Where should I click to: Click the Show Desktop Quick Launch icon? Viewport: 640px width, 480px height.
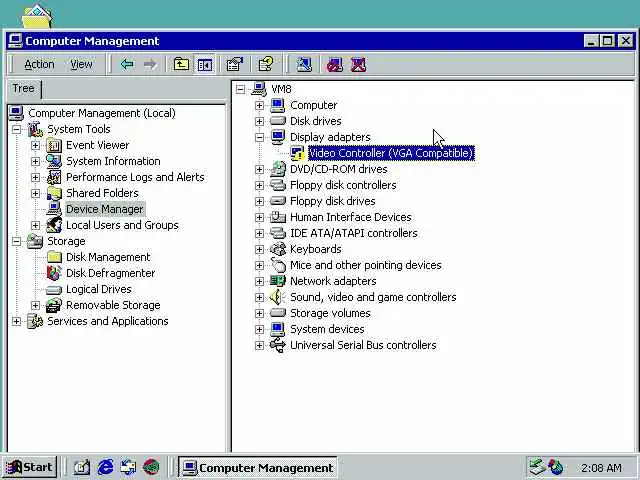(82, 467)
